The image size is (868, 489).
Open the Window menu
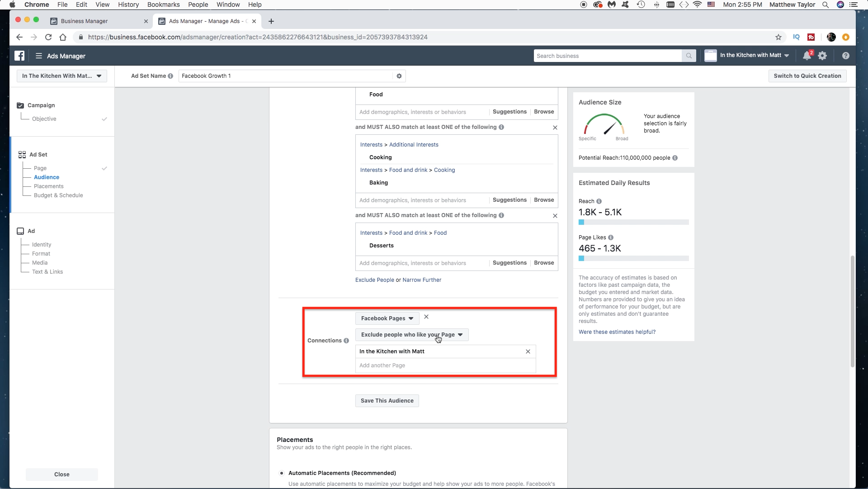tap(228, 5)
